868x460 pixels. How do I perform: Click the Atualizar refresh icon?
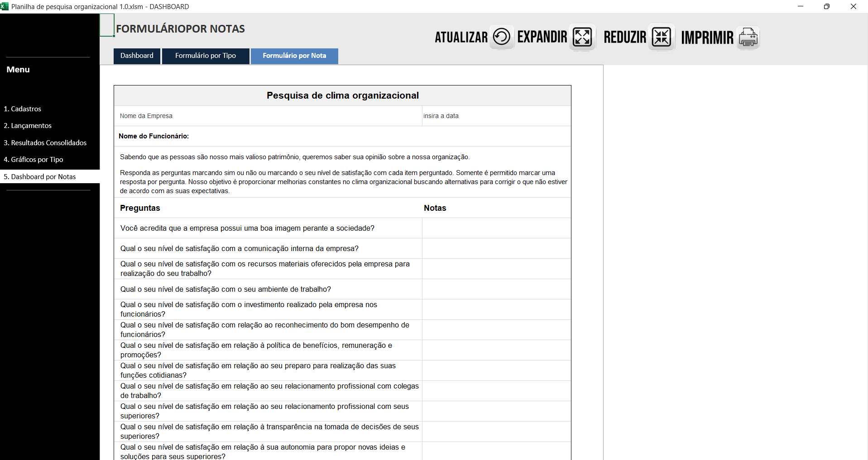501,37
